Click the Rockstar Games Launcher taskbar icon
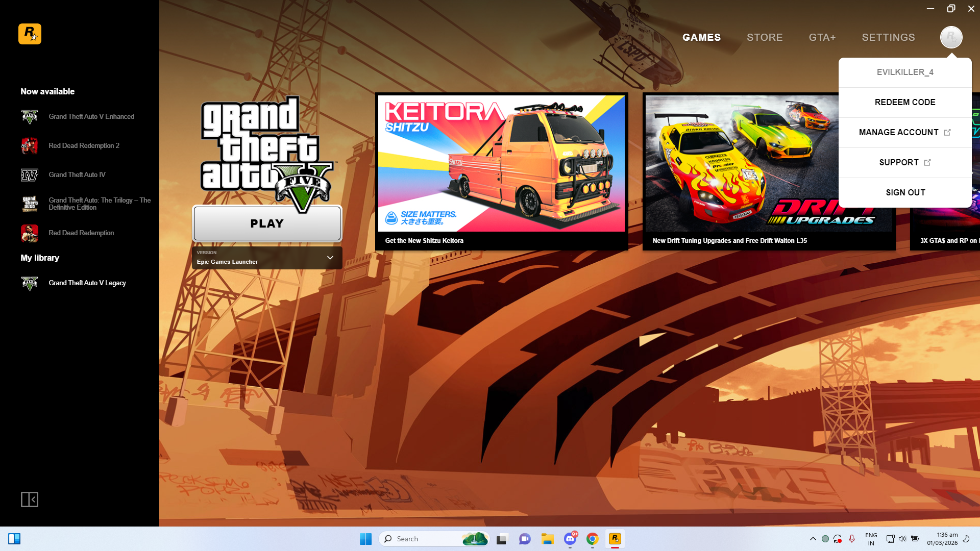The image size is (980, 551). point(615,539)
